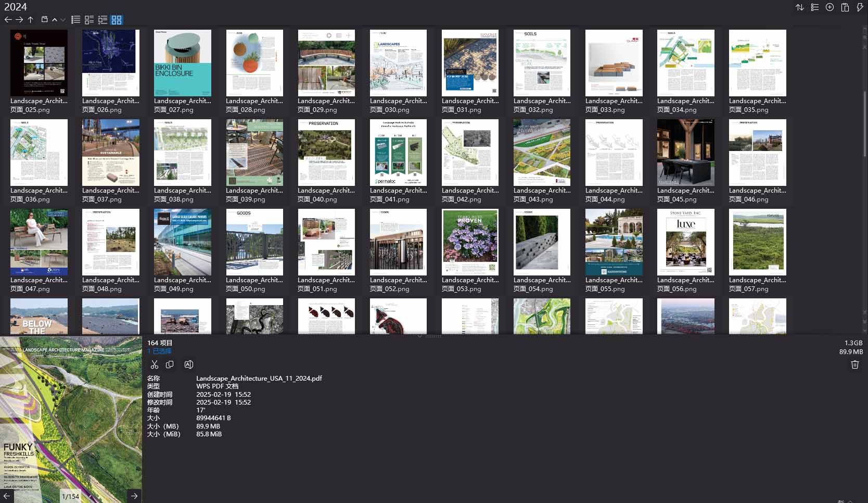The image size is (868, 503).
Task: Open the checklist panel icon top-right
Action: (x=814, y=7)
